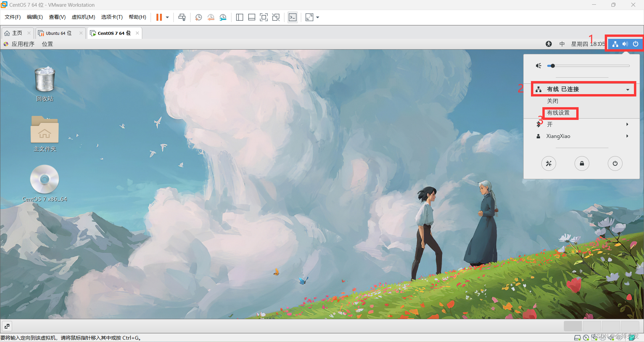Open the 文件(F) menu
The image size is (644, 342).
tap(13, 17)
